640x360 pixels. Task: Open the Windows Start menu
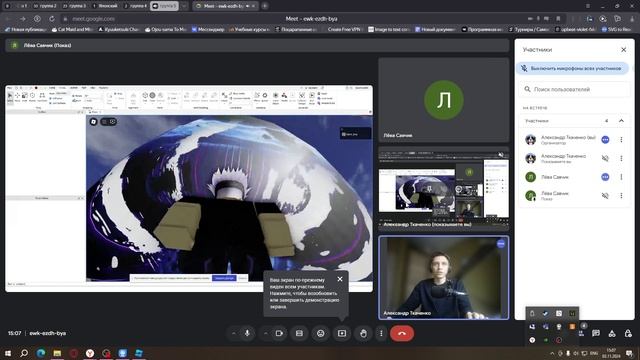[x=7, y=353]
